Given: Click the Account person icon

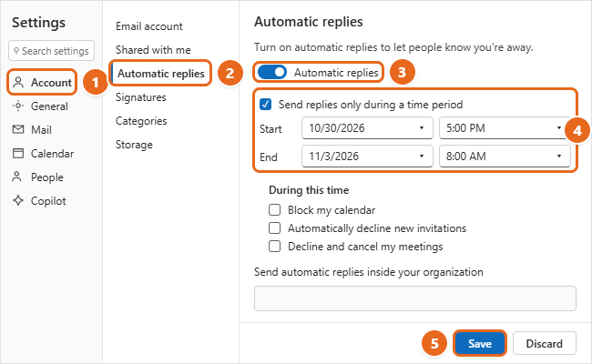Looking at the screenshot, I should [x=17, y=82].
